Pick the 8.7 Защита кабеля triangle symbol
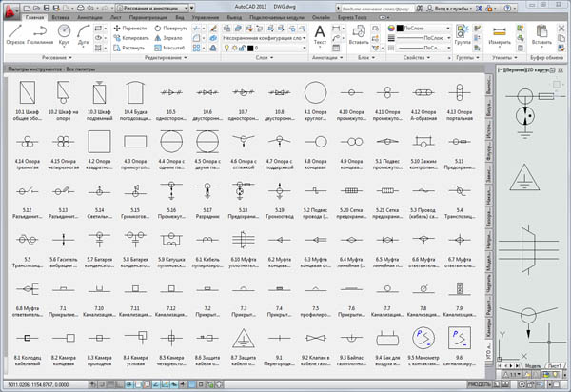Image resolution: width=571 pixels, height=392 pixels. click(x=244, y=339)
